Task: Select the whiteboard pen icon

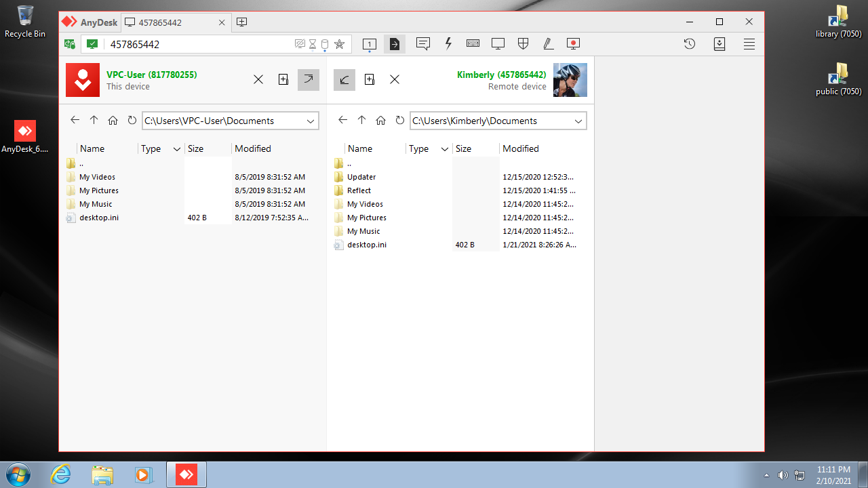Action: coord(548,44)
